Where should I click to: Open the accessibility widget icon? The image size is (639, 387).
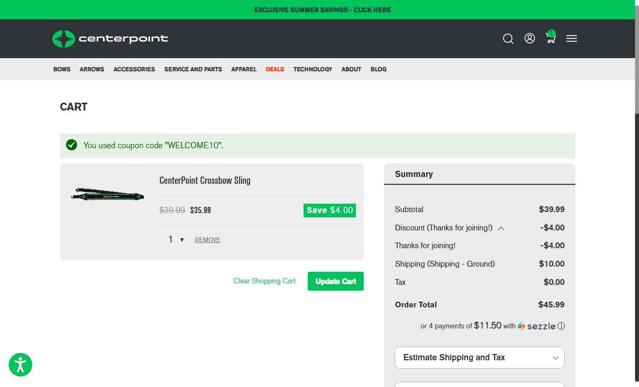[x=20, y=365]
